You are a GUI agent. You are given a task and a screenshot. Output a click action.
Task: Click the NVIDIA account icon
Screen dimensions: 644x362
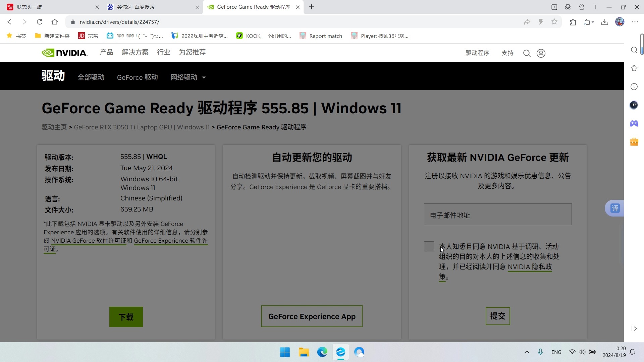(x=541, y=53)
